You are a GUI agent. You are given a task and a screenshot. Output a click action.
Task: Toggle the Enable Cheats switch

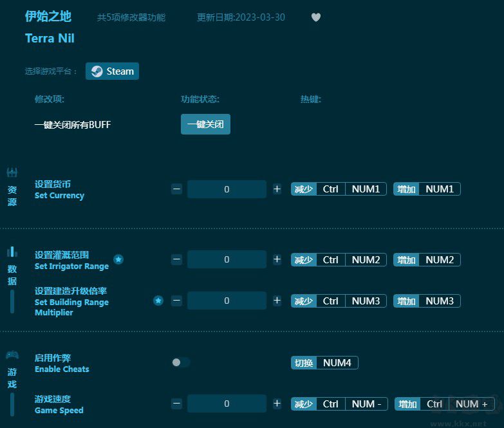pos(181,362)
